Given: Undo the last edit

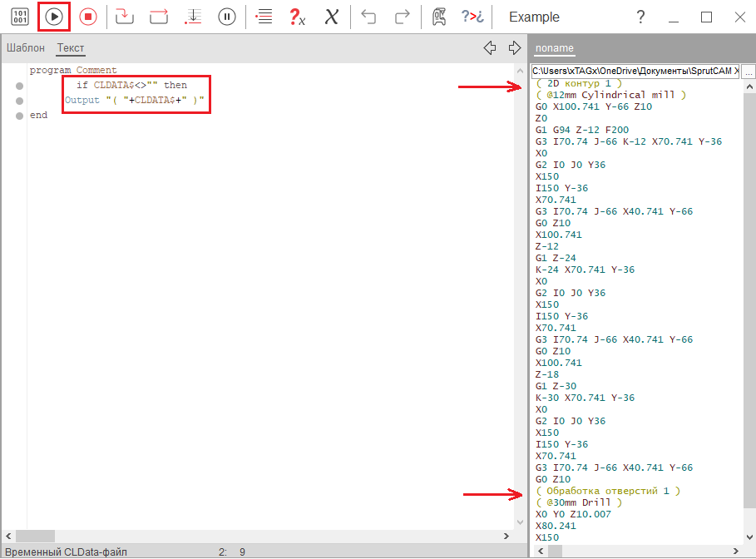Looking at the screenshot, I should pos(369,17).
